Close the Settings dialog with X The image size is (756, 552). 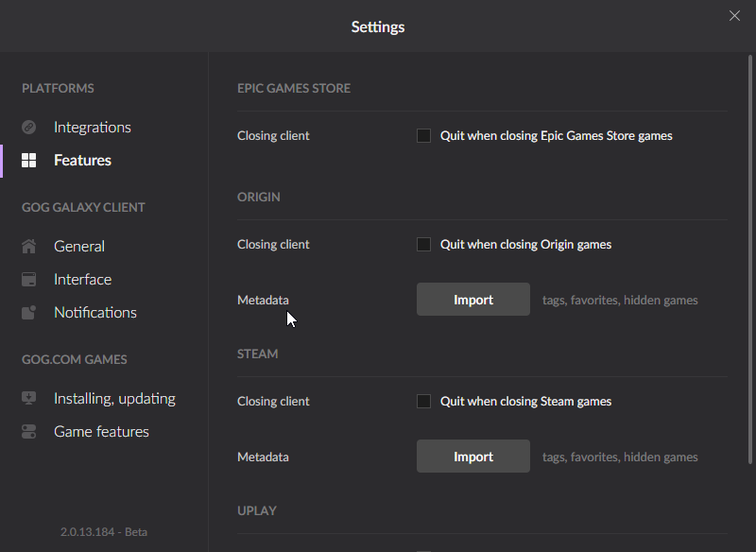pos(734,16)
